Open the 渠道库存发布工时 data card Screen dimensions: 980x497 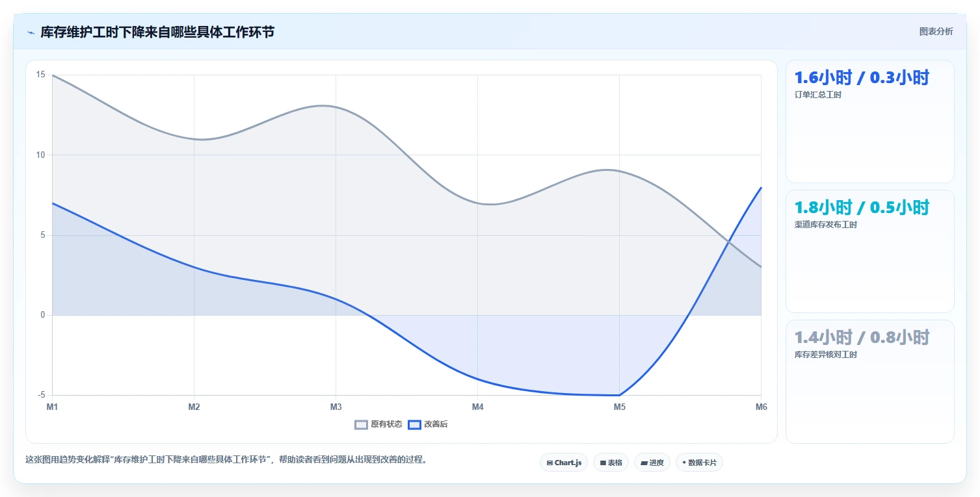[x=870, y=251]
